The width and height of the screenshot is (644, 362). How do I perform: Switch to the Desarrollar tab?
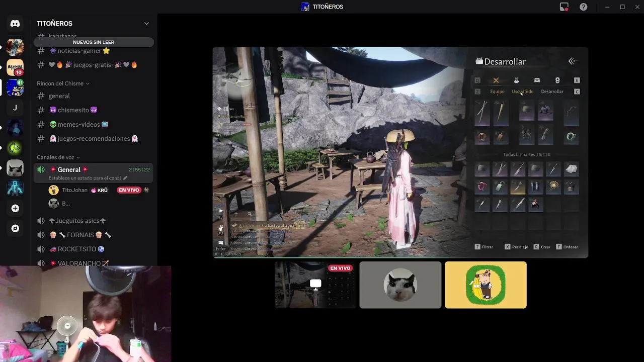click(x=552, y=92)
